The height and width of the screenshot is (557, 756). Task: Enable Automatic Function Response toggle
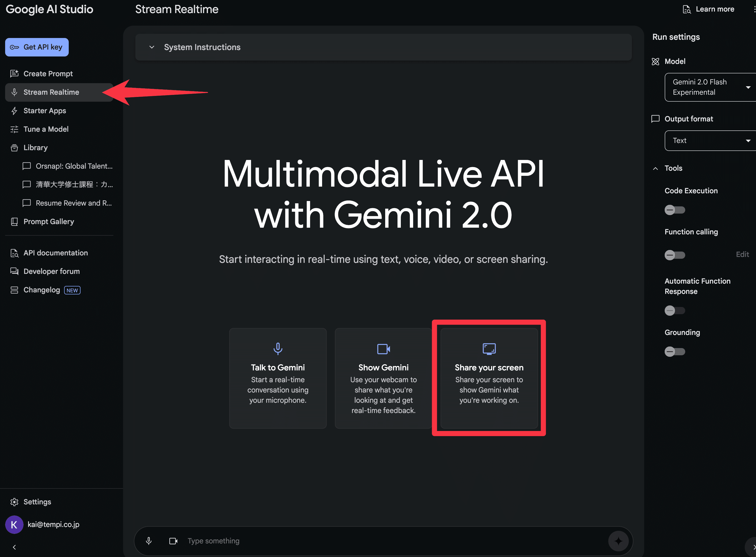pos(674,311)
